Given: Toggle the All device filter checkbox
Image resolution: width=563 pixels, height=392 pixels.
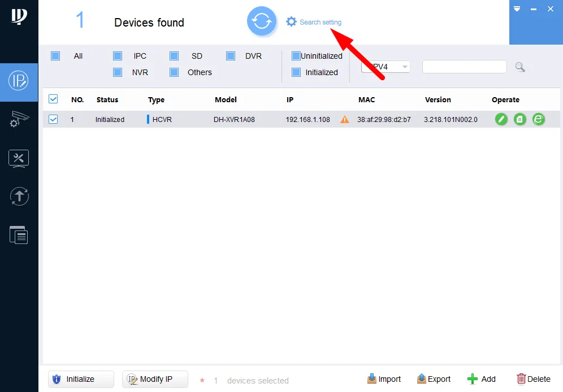Looking at the screenshot, I should click(x=55, y=56).
